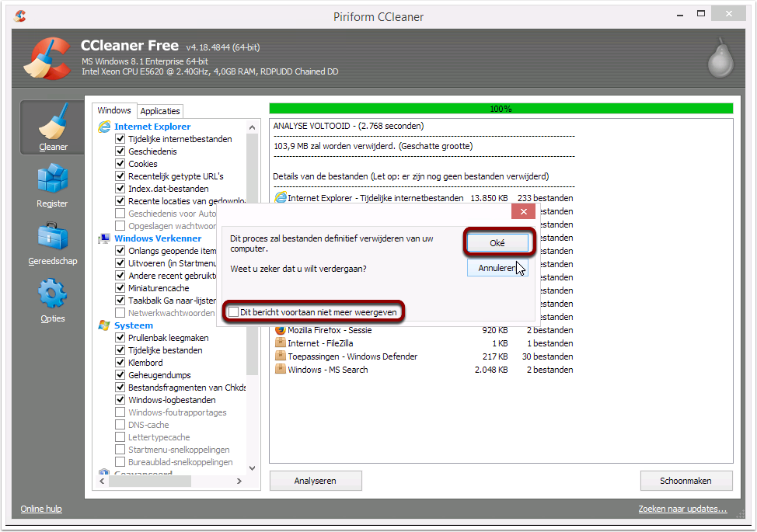The width and height of the screenshot is (757, 532).
Task: Select 'Mozilla Firefox - Sessie' result row
Action: 424,330
